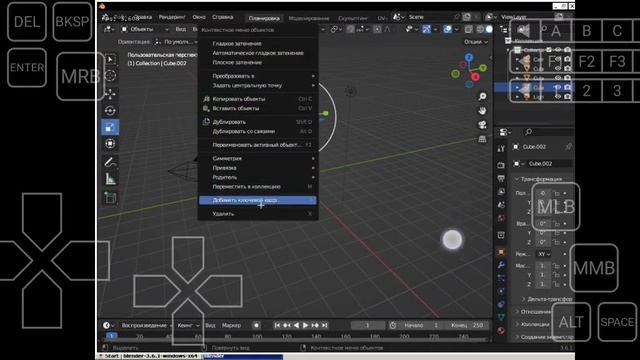
Task: Open the Help top menu
Action: click(222, 17)
